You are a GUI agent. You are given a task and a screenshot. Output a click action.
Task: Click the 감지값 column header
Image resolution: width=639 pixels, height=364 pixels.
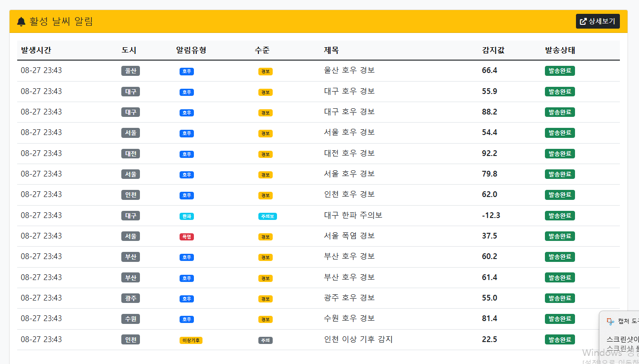[493, 50]
